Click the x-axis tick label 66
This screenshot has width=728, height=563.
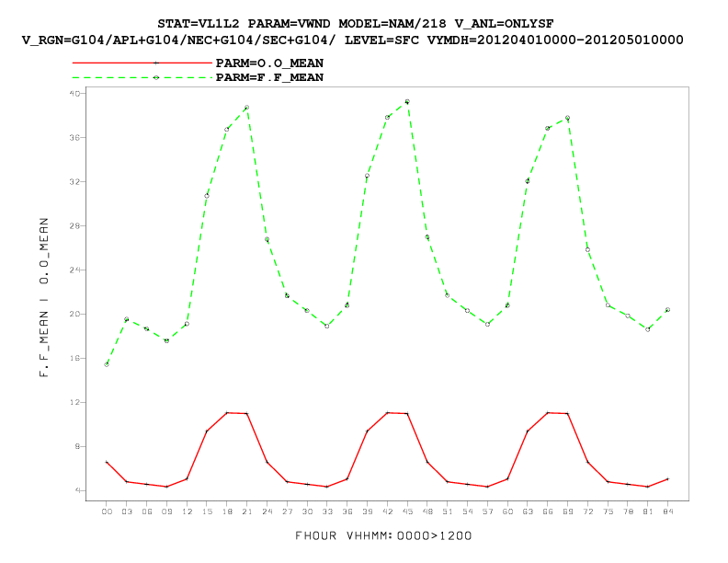tap(548, 511)
